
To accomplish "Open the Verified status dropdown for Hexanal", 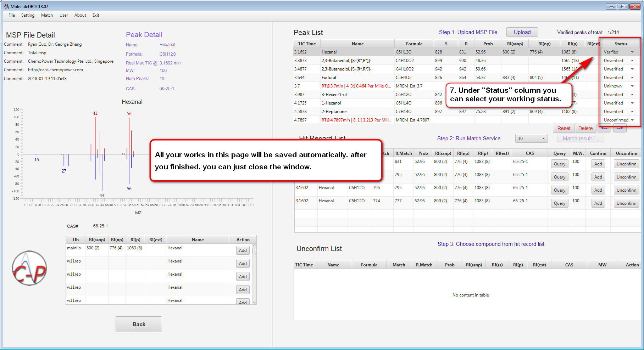I will click(632, 52).
